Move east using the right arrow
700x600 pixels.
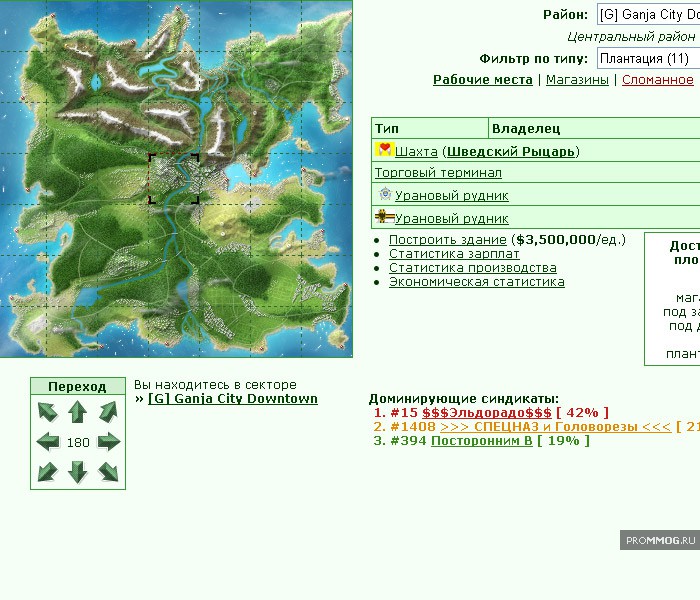click(x=108, y=442)
